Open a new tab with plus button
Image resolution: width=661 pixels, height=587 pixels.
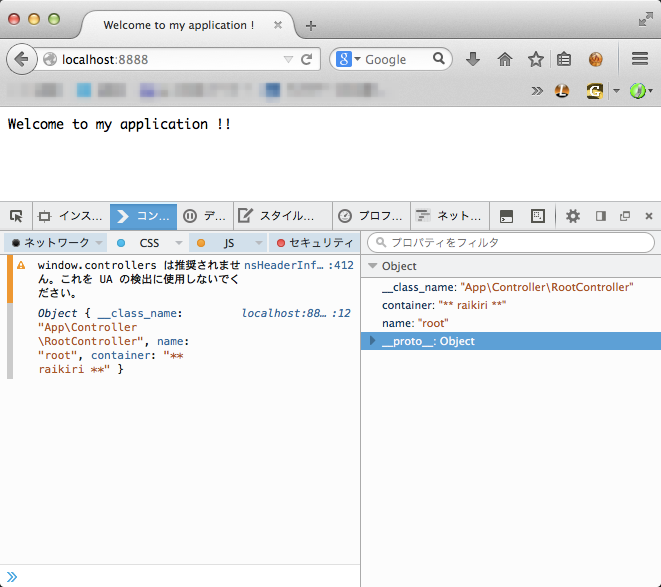311,26
